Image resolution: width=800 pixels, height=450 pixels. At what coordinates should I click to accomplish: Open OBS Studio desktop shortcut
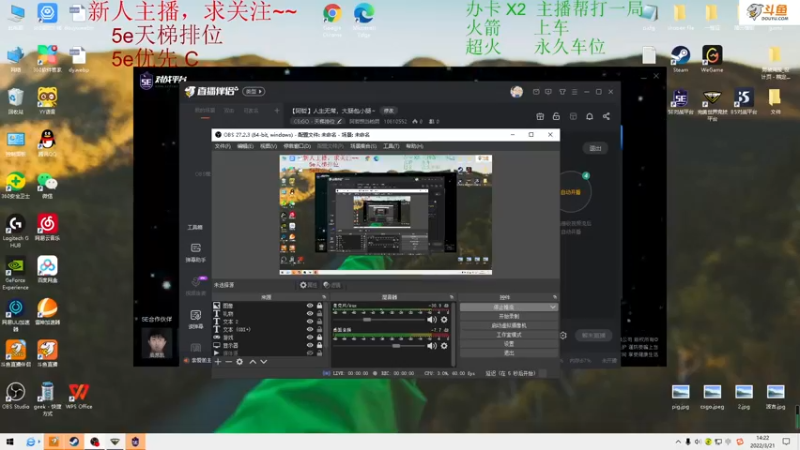[15, 396]
